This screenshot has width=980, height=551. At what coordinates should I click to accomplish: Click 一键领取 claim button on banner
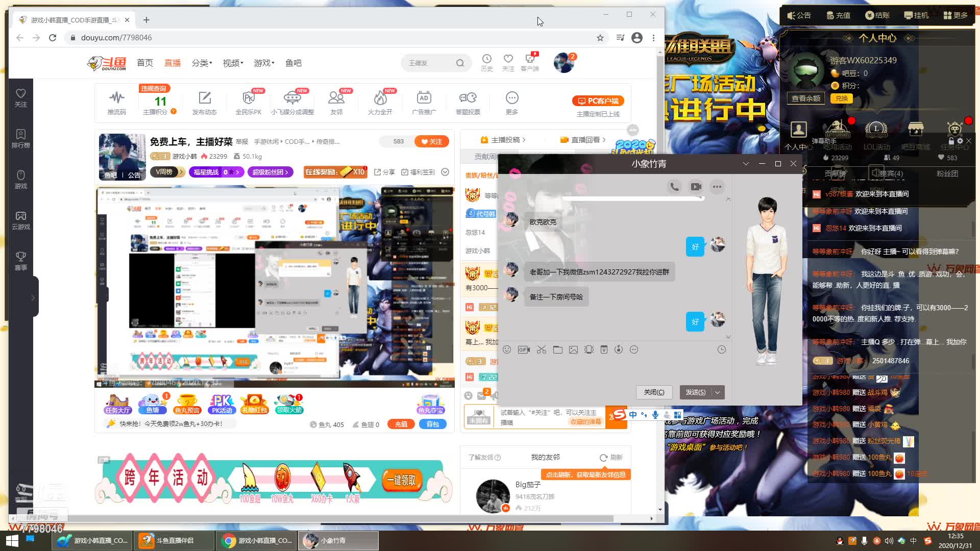point(402,480)
